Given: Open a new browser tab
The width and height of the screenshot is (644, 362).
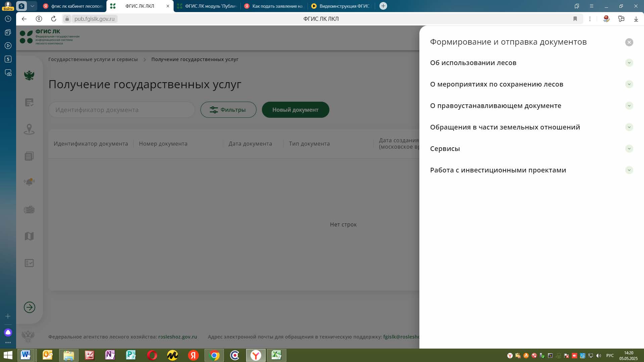Looking at the screenshot, I should tap(383, 6).
